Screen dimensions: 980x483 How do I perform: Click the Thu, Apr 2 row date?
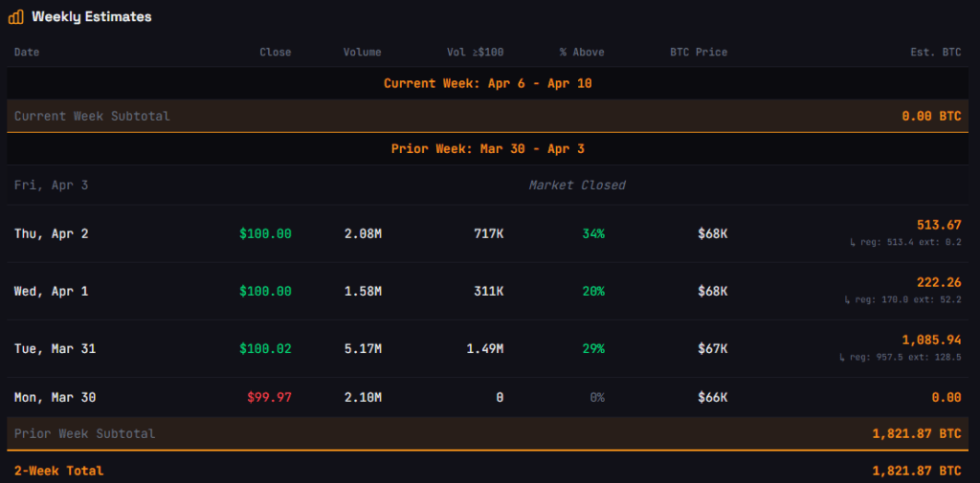click(51, 233)
